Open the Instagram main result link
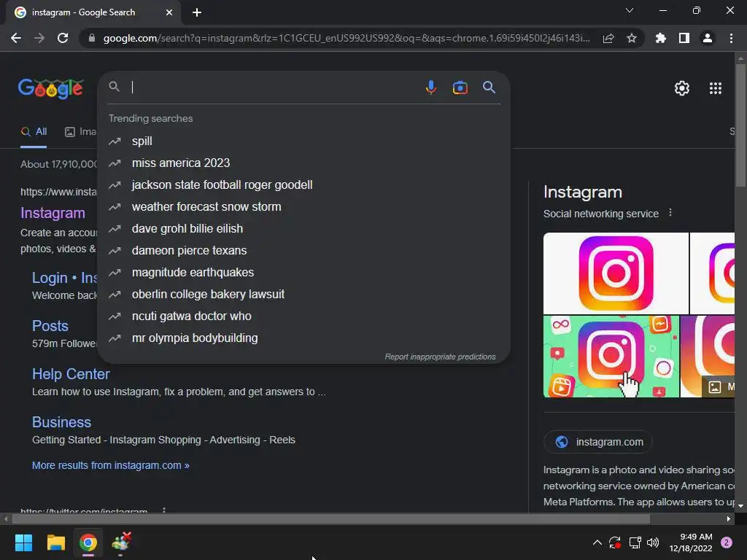The width and height of the screenshot is (747, 560). [53, 213]
